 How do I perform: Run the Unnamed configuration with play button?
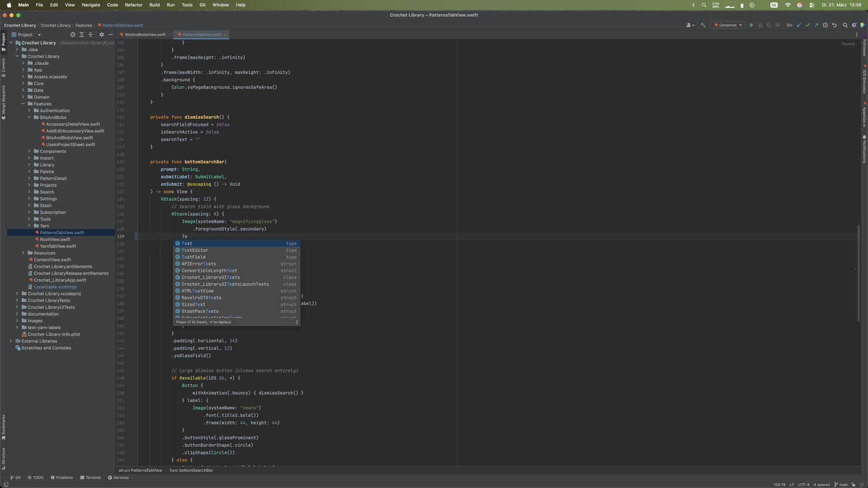[751, 25]
